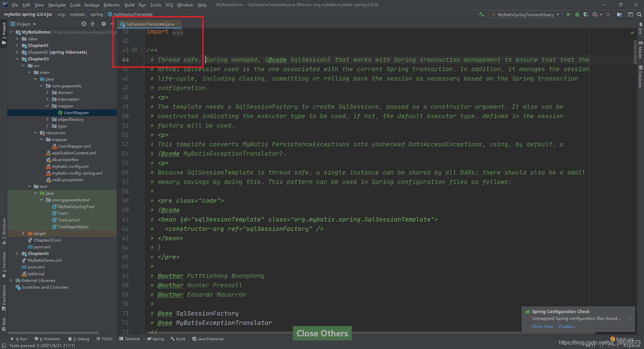Open the Project view selector dropdown
Viewport: 644px width, 349px height.
[23, 24]
